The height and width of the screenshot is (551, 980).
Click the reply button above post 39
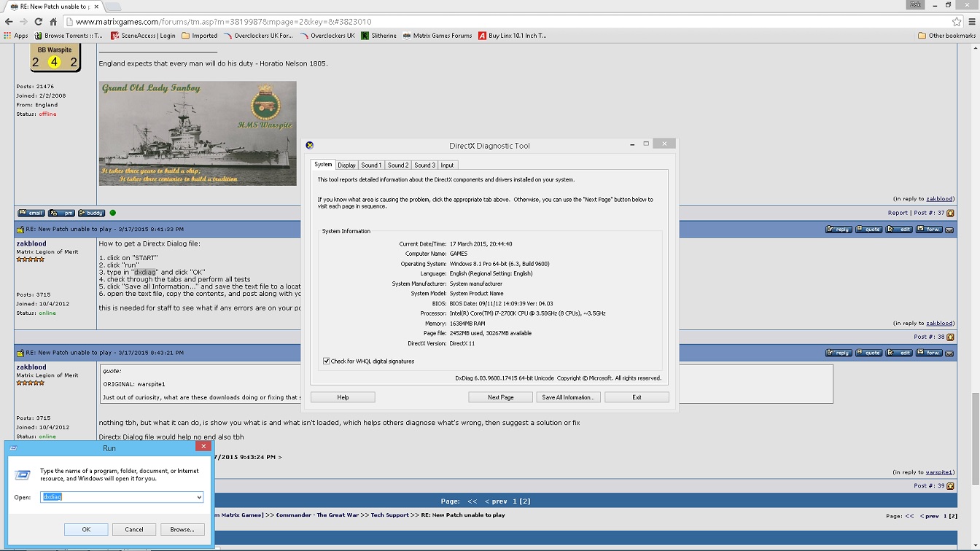[x=839, y=353]
